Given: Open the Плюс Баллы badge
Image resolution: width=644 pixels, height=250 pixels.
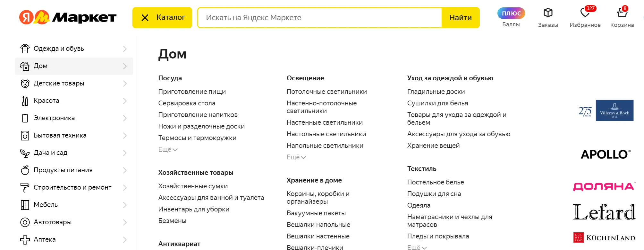Looking at the screenshot, I should tap(511, 13).
